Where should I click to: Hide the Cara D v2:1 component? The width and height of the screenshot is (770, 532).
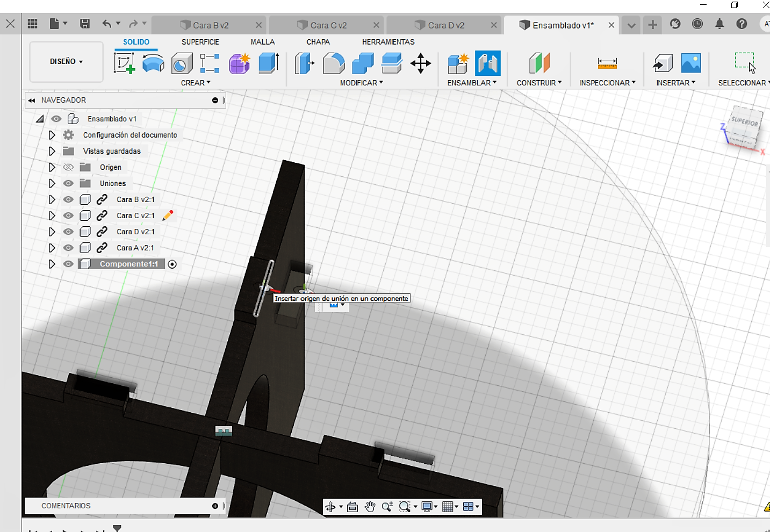coord(68,232)
